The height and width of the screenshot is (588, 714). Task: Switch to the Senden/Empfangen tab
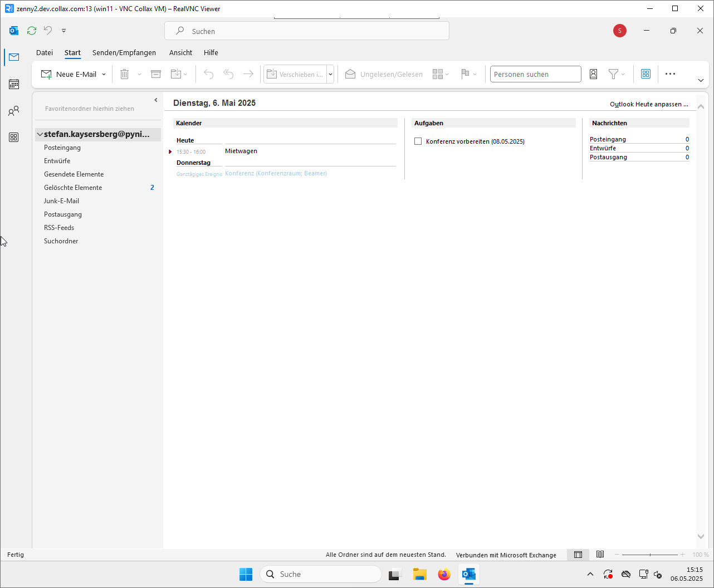point(124,52)
